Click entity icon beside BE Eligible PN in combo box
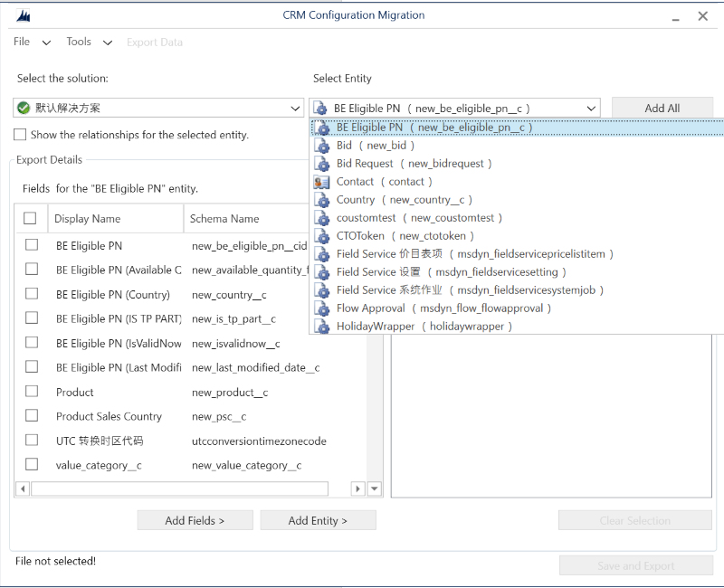This screenshot has width=724, height=588. pos(320,109)
